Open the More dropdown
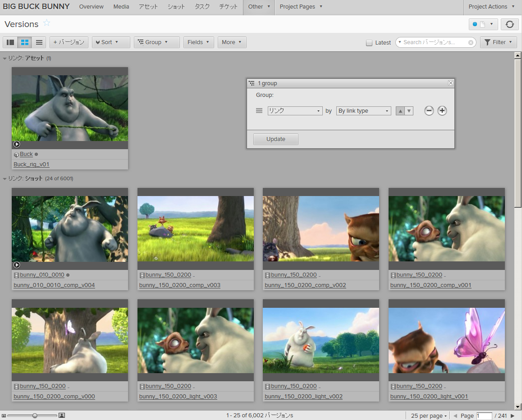This screenshot has width=522, height=420. tap(232, 42)
